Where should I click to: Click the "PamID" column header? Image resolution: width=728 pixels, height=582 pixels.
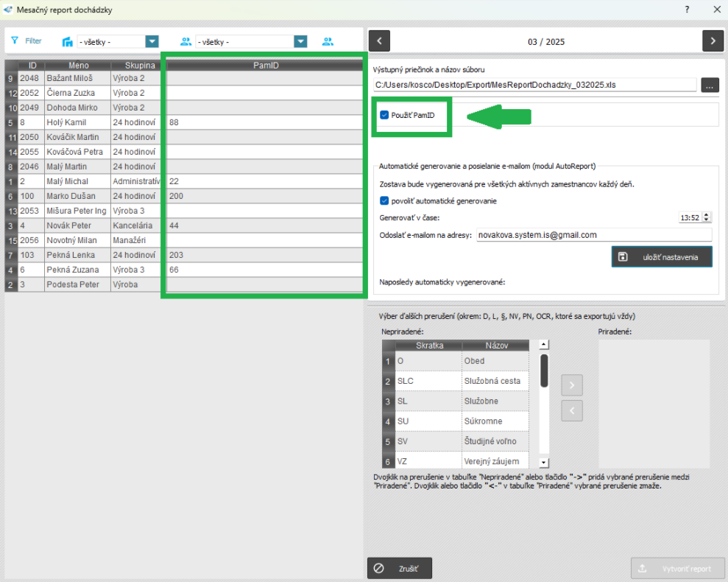pyautogui.click(x=265, y=66)
